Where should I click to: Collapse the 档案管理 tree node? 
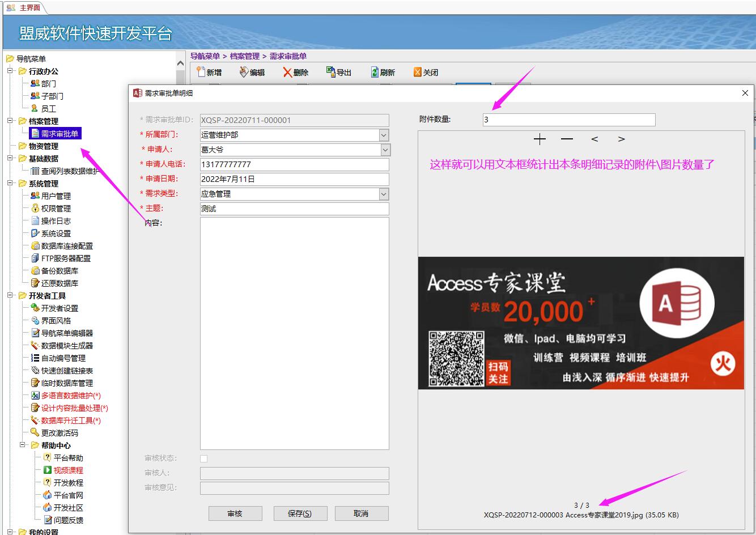tap(10, 121)
